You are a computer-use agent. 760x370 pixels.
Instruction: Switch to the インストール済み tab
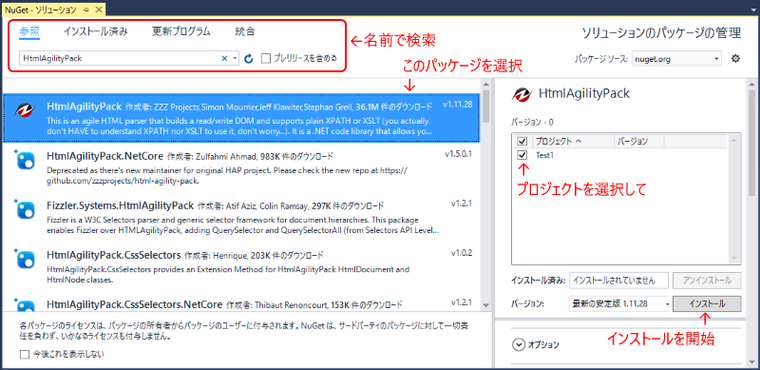(x=95, y=32)
